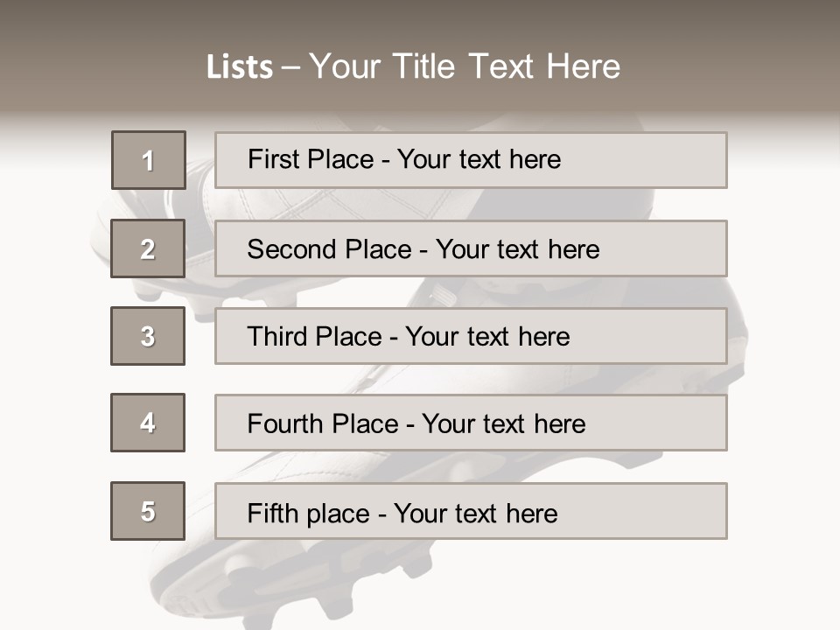Viewport: 840px width, 630px height.
Task: Click 'Your text here' in Third Place bar
Action: coord(487,337)
